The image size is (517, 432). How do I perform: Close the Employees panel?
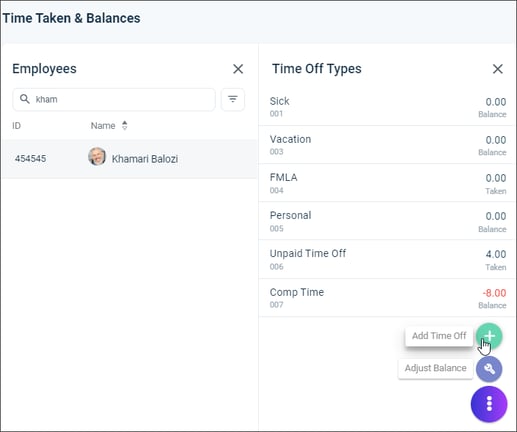(238, 69)
